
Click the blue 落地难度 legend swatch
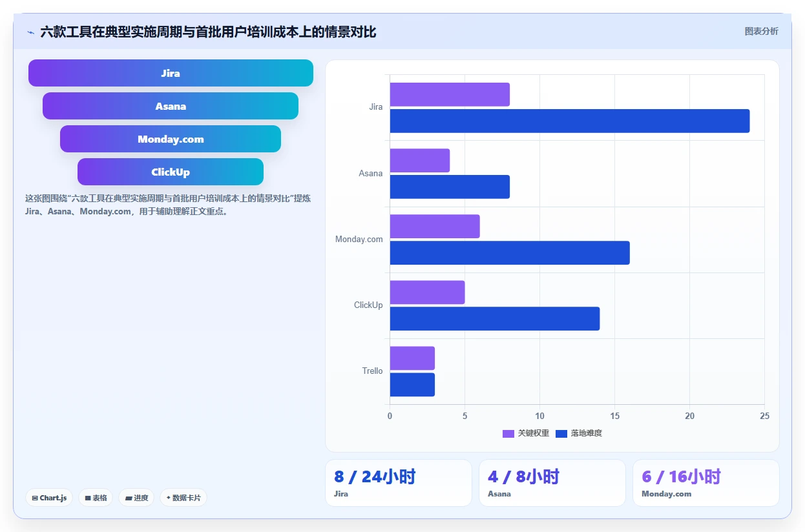561,434
